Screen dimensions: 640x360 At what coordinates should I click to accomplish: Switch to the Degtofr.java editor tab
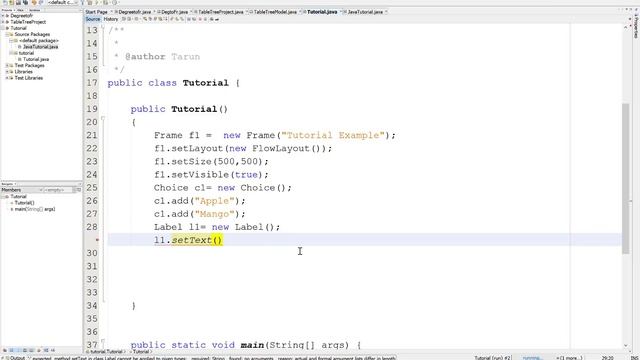(x=174, y=12)
